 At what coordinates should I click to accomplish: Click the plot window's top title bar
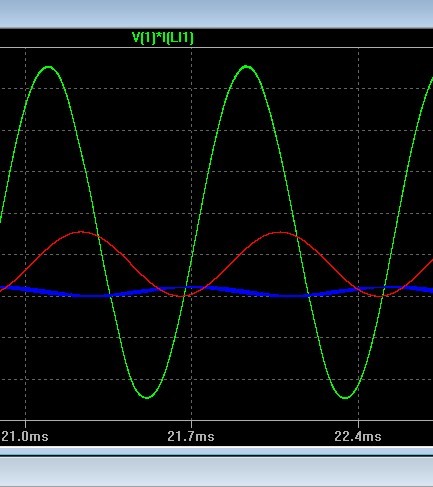pos(216,13)
